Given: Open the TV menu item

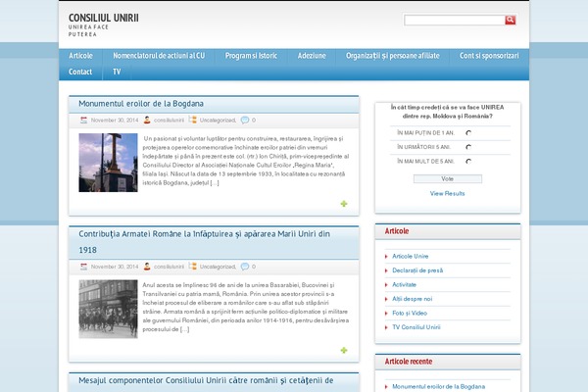Looking at the screenshot, I should point(117,72).
